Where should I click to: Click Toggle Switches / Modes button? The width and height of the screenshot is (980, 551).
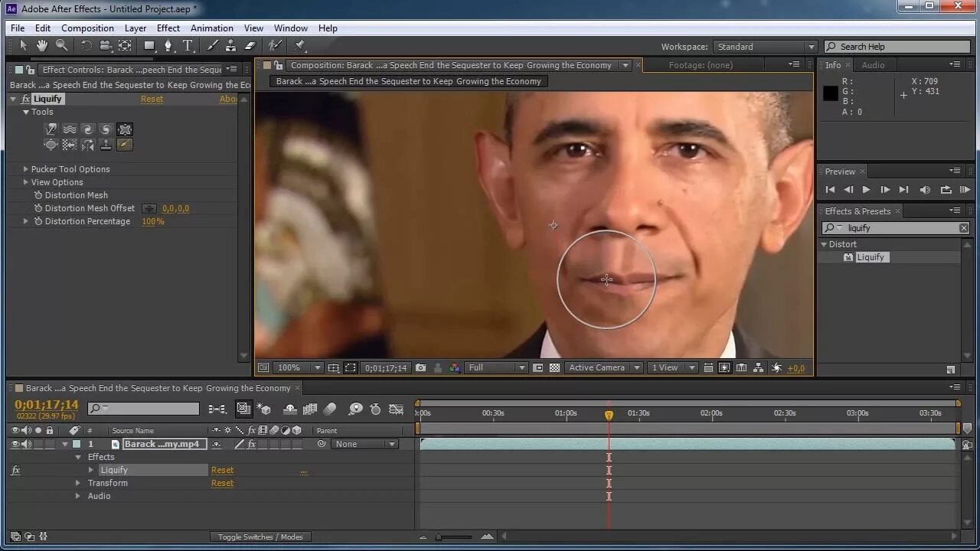click(x=260, y=537)
